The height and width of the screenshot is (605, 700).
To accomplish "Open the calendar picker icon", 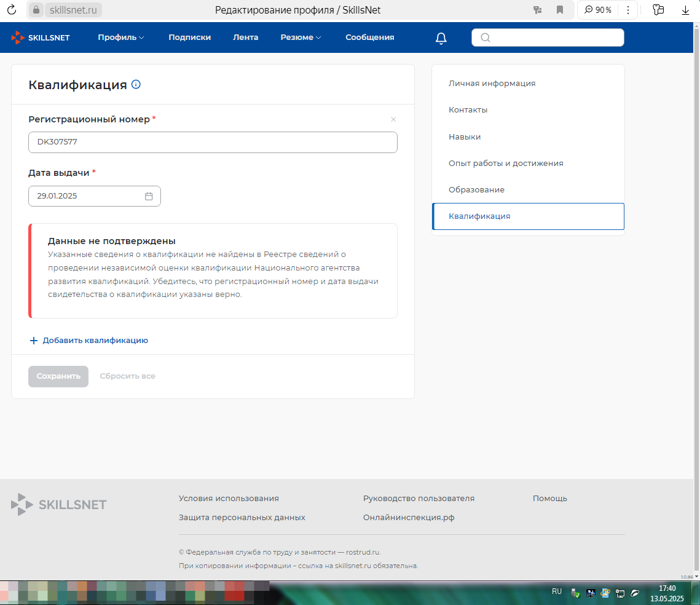I will (x=149, y=196).
